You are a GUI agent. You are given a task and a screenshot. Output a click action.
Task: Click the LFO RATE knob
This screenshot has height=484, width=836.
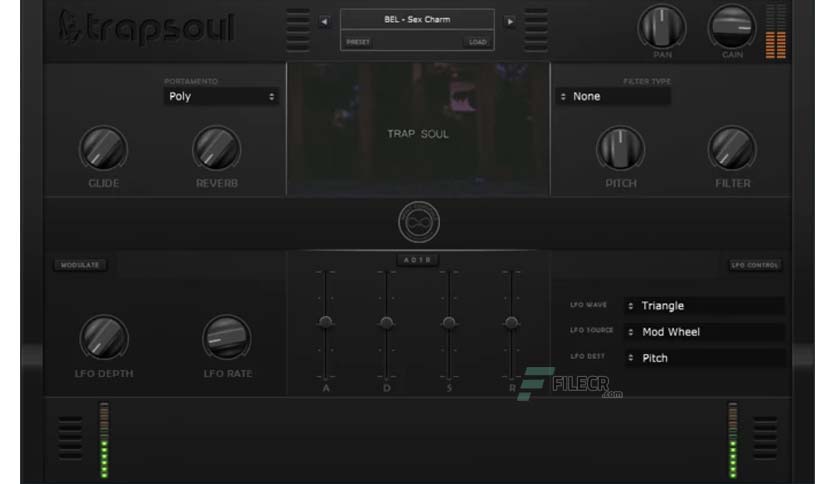click(227, 338)
